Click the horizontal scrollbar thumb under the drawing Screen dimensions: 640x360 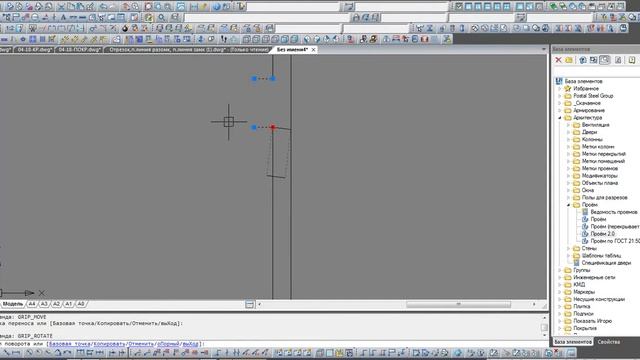coord(458,304)
